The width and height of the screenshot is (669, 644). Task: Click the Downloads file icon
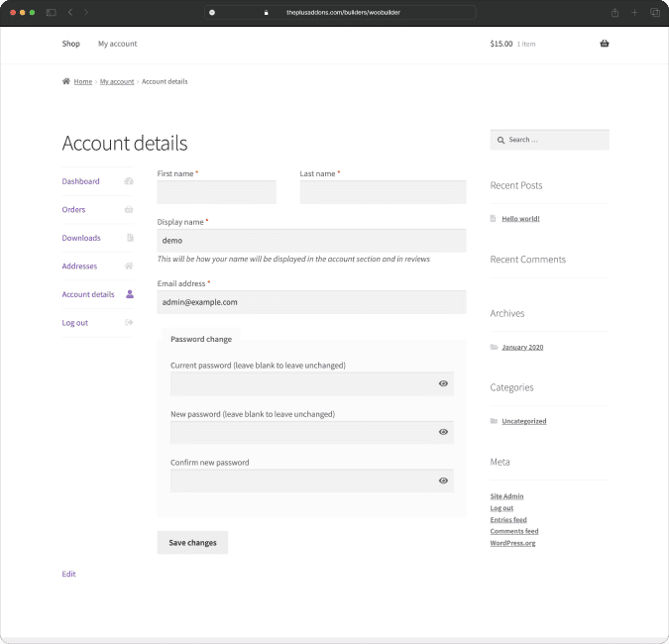pos(130,238)
